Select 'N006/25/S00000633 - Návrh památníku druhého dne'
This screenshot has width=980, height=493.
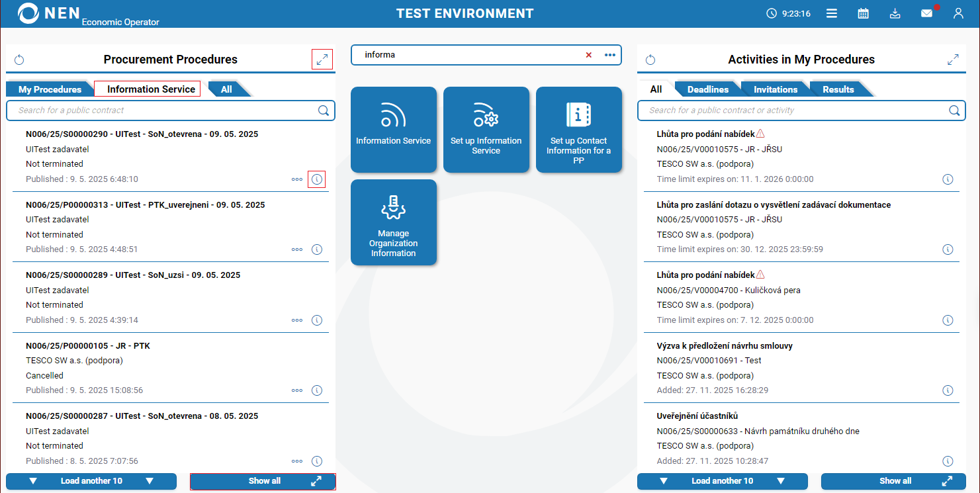pyautogui.click(x=758, y=431)
